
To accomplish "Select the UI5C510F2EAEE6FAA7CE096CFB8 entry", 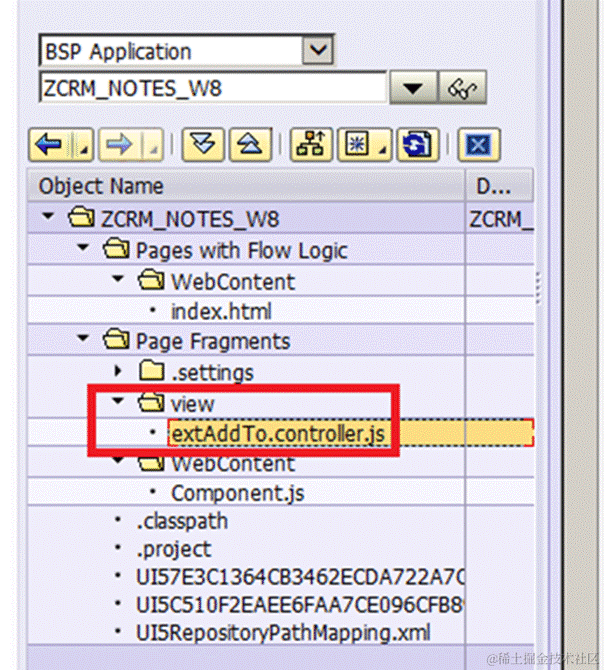I will [x=299, y=605].
